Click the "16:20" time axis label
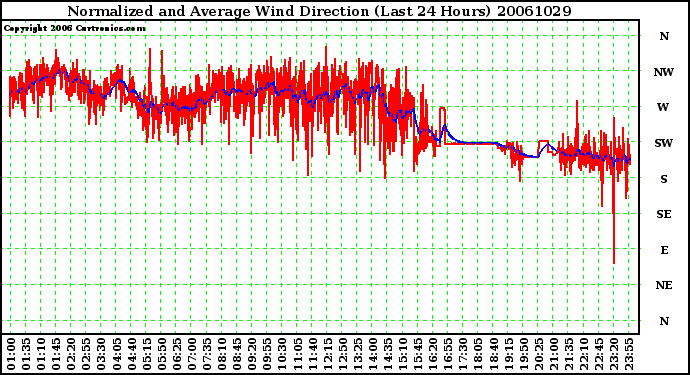The height and width of the screenshot is (375, 690). (x=433, y=354)
